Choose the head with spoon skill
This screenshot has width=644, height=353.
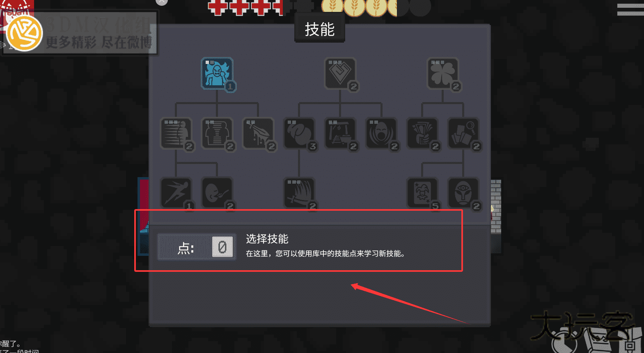pyautogui.click(x=217, y=193)
